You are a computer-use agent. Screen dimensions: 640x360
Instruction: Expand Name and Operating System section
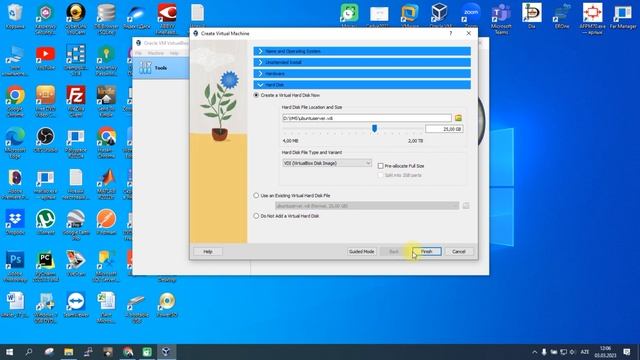point(362,51)
